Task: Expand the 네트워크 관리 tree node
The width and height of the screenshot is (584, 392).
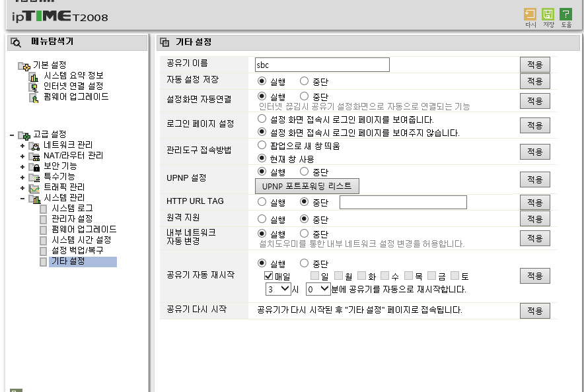Action: pos(22,146)
